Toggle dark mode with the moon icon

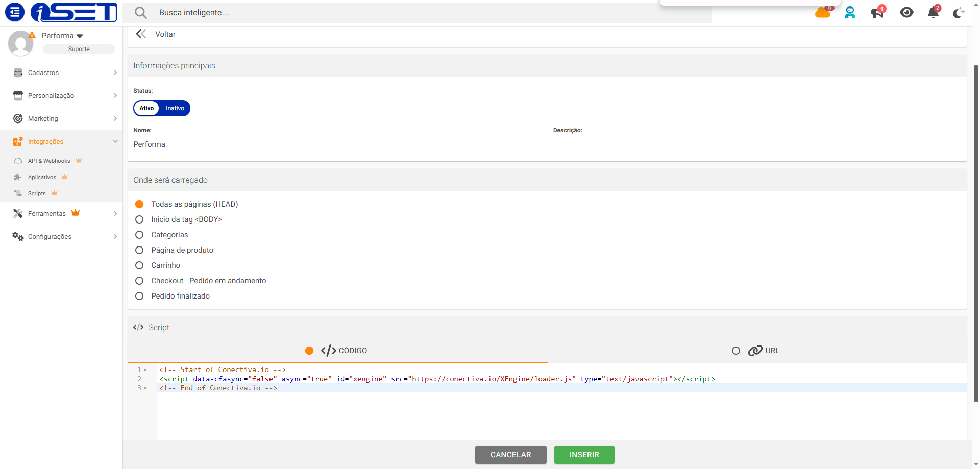pos(959,13)
